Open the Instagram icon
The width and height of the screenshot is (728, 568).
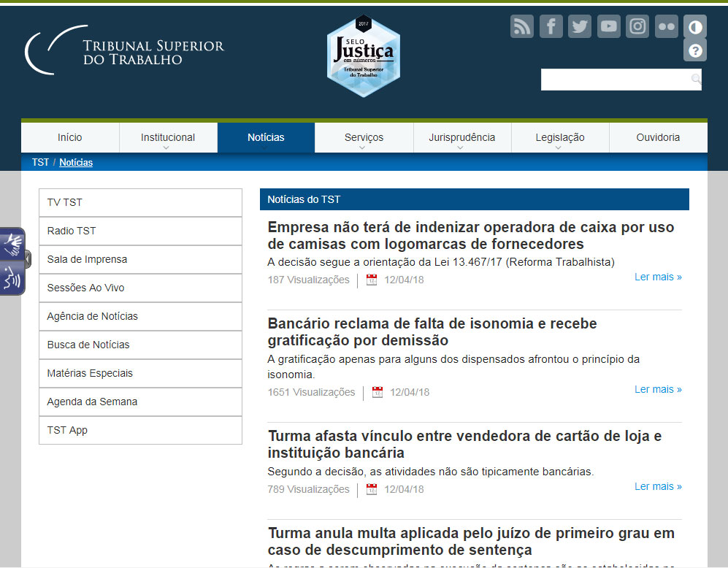(637, 26)
